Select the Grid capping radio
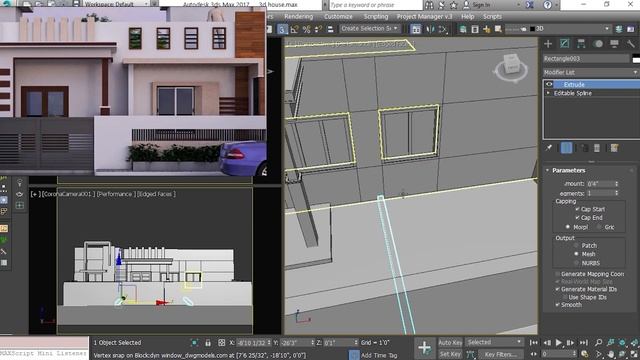Screen dimensions: 640x360 point(598,227)
